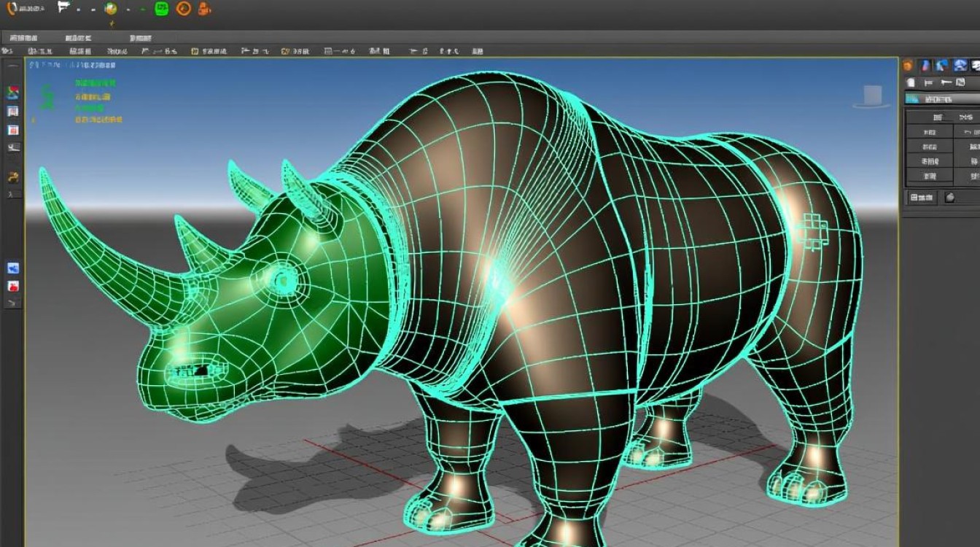Toggle the gray box option in viewport toolbar
The height and width of the screenshot is (547, 980).
tap(328, 52)
